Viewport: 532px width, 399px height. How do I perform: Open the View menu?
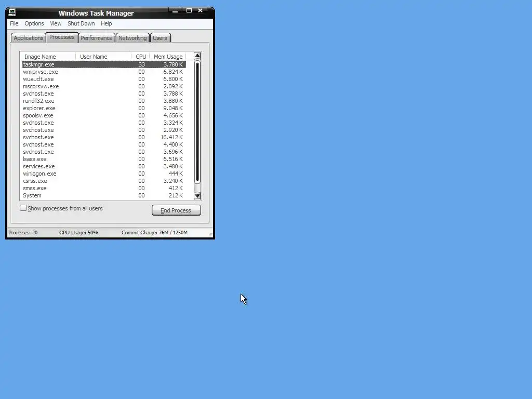[56, 23]
